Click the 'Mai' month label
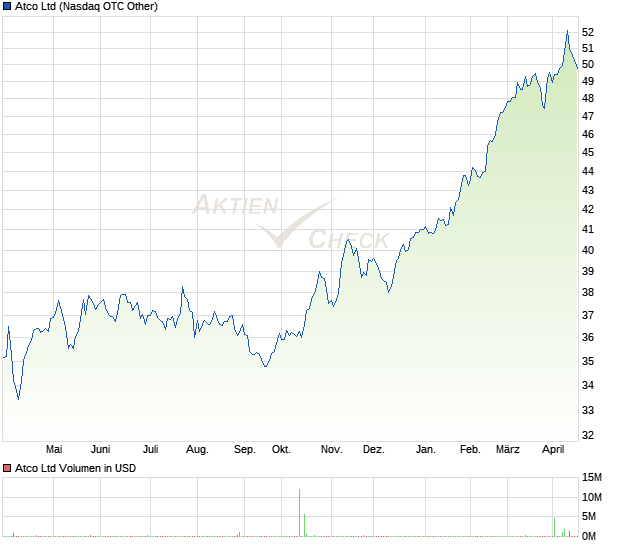 point(54,449)
